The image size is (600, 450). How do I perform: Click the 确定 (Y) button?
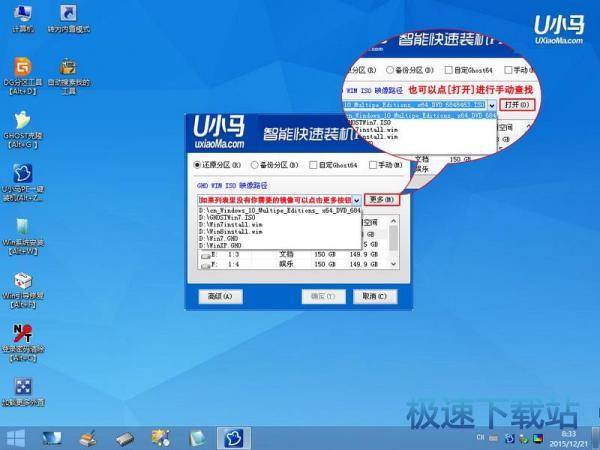(x=323, y=296)
